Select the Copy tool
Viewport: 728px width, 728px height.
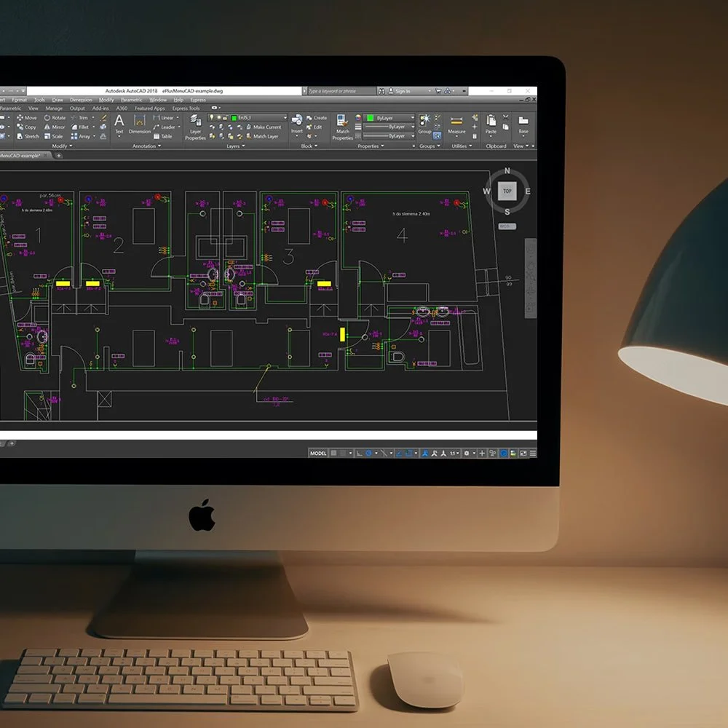[26, 127]
